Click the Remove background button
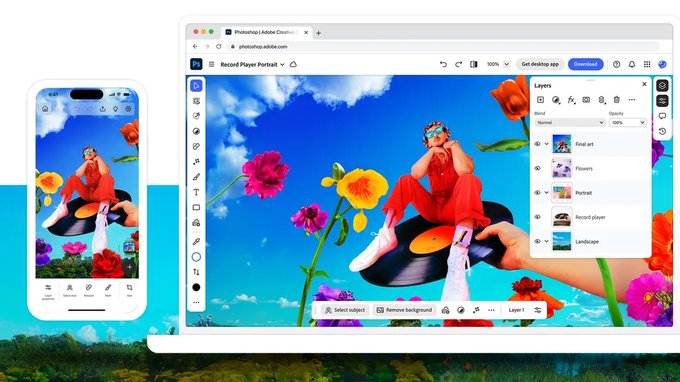680x382 pixels. click(x=404, y=310)
